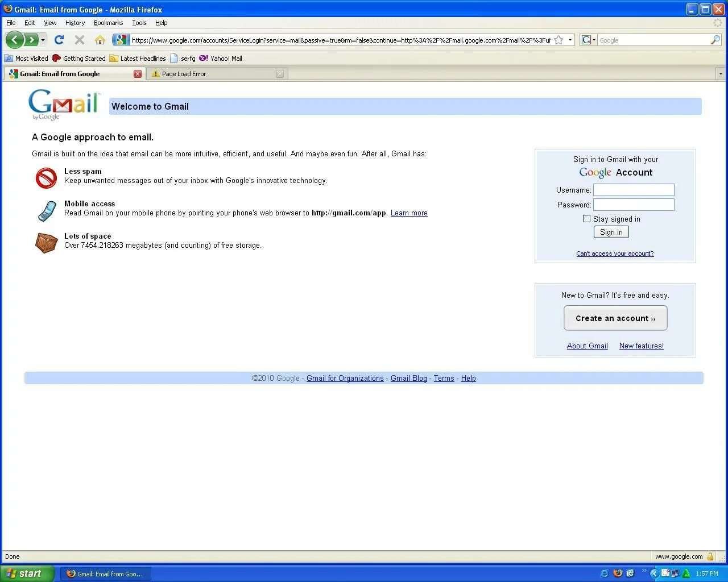Enable the Stay signed in checkbox

click(x=586, y=219)
